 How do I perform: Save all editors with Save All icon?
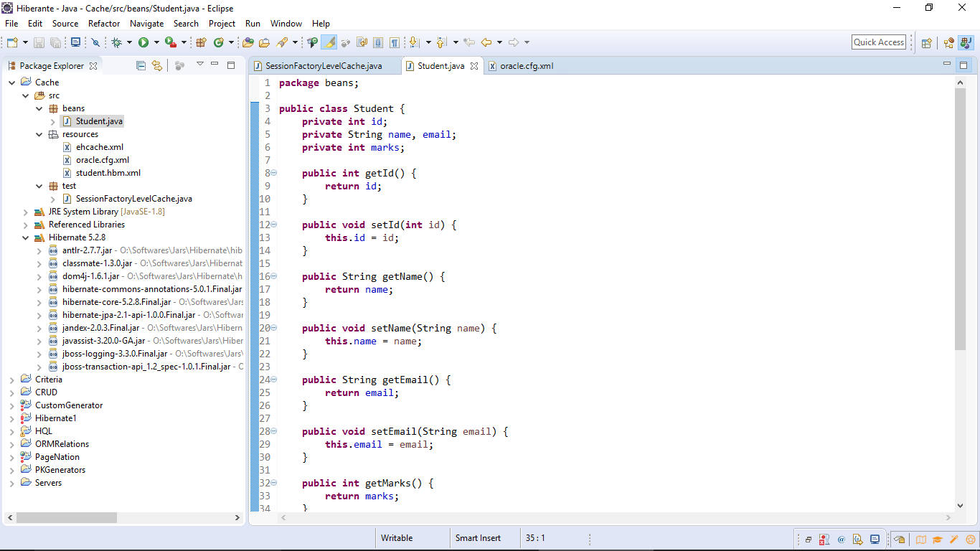57,42
